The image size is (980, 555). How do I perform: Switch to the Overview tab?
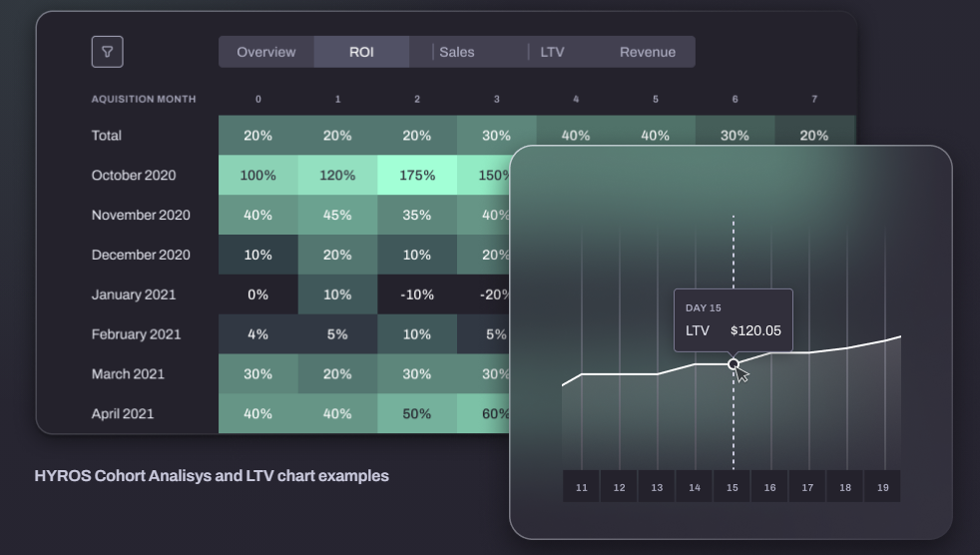[x=266, y=52]
